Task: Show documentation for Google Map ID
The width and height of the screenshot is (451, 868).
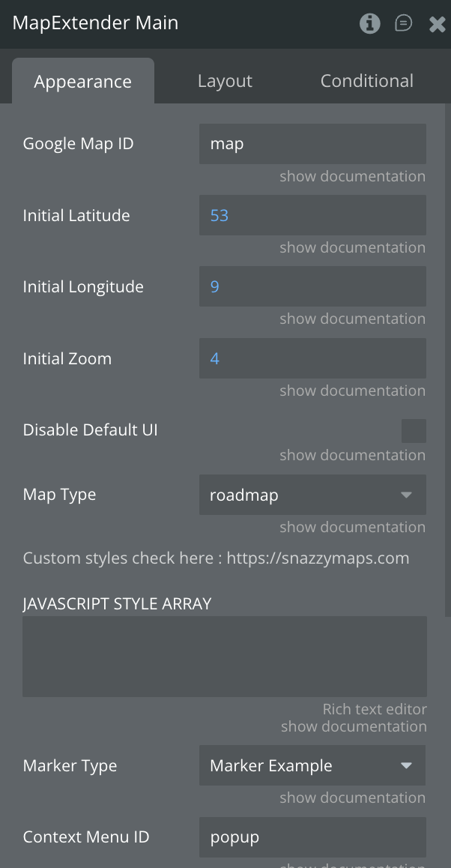Action: (352, 176)
